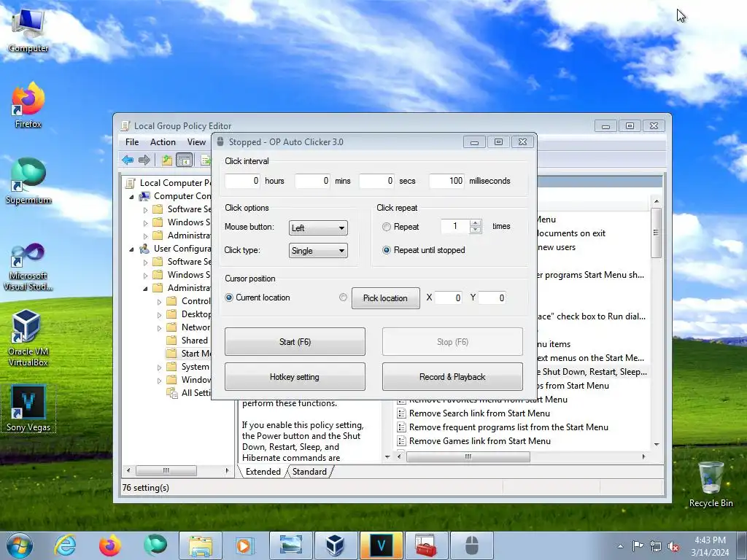The image size is (747, 560).
Task: Select Current location radio button
Action: pyautogui.click(x=229, y=297)
